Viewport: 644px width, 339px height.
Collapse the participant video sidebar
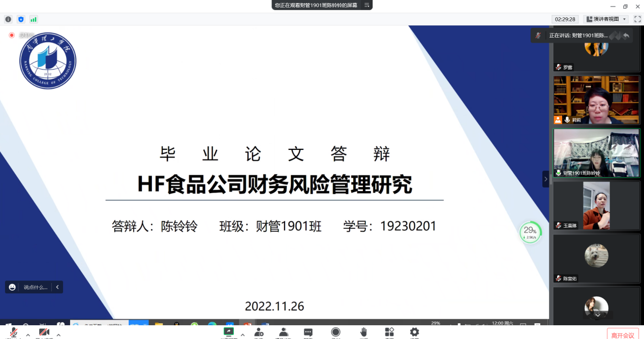point(545,179)
